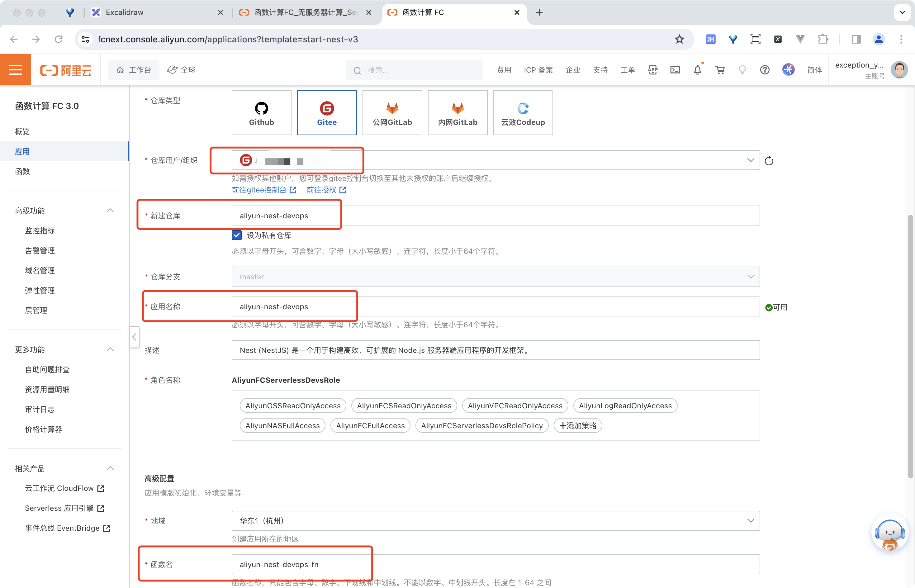
Task: Open the API explorer icon in header
Action: [x=653, y=70]
